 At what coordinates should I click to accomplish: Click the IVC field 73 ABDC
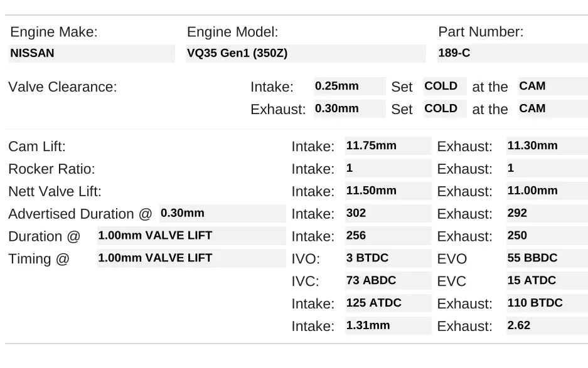click(x=388, y=281)
